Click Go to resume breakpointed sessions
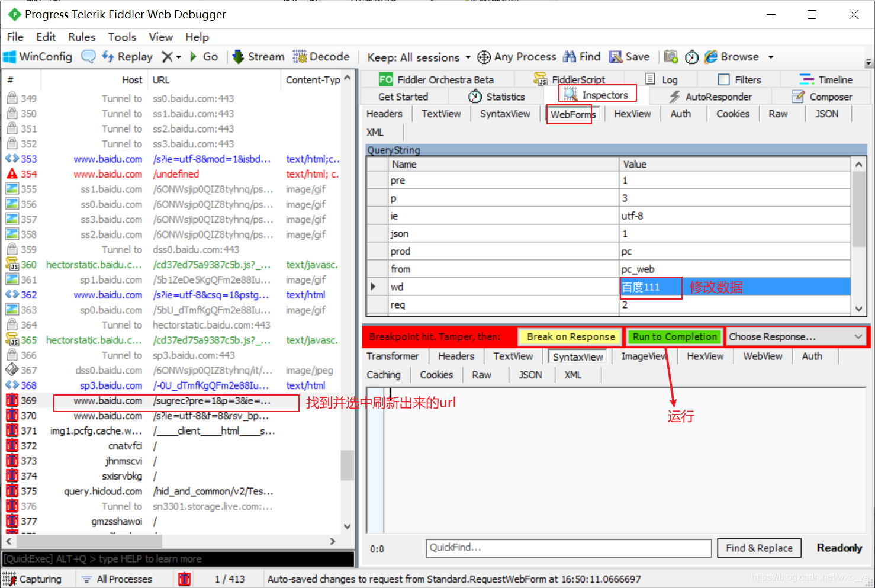 [x=204, y=57]
